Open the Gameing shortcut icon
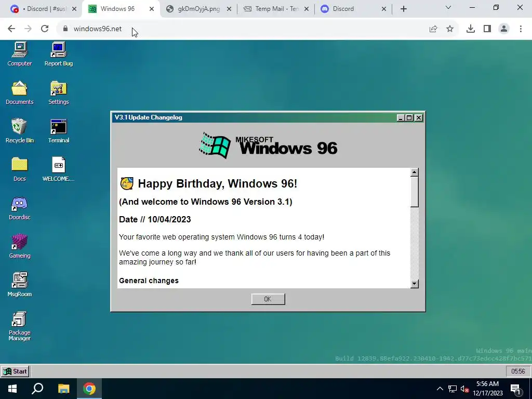Screen dimensions: 532x399 coord(19,246)
